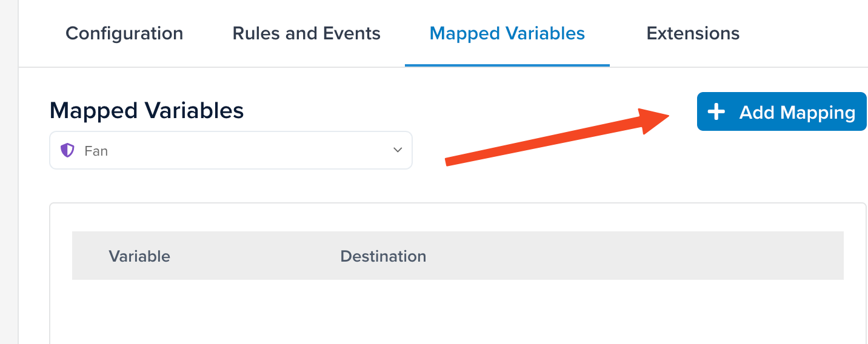Open the Rules and Events tab
Viewport: 868px width, 344px height.
[307, 33]
